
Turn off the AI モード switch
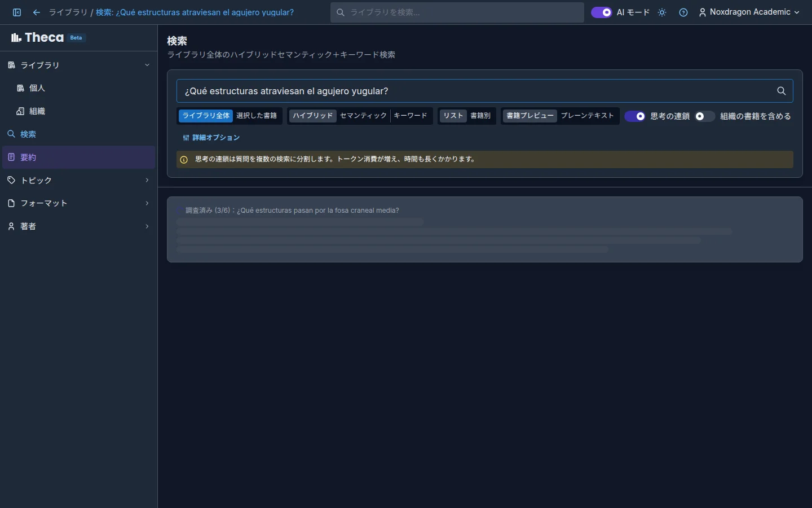click(x=602, y=12)
